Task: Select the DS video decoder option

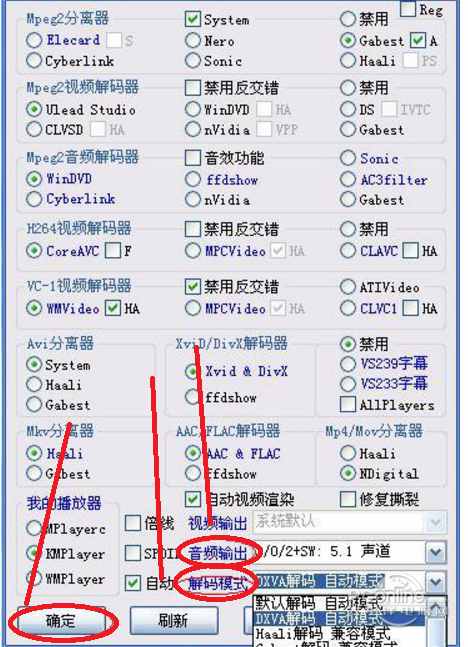Action: click(348, 109)
